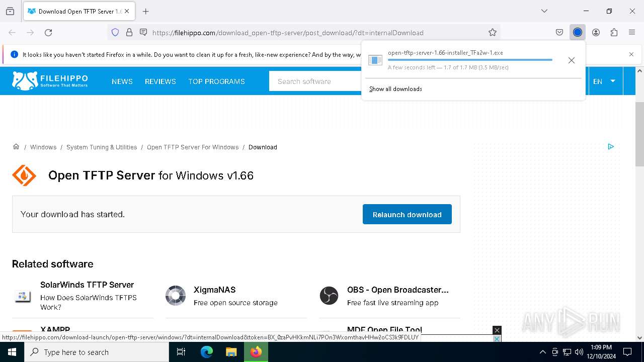The image size is (644, 362).
Task: Dismiss the Firefox refresh notification bar
Action: pyautogui.click(x=631, y=54)
